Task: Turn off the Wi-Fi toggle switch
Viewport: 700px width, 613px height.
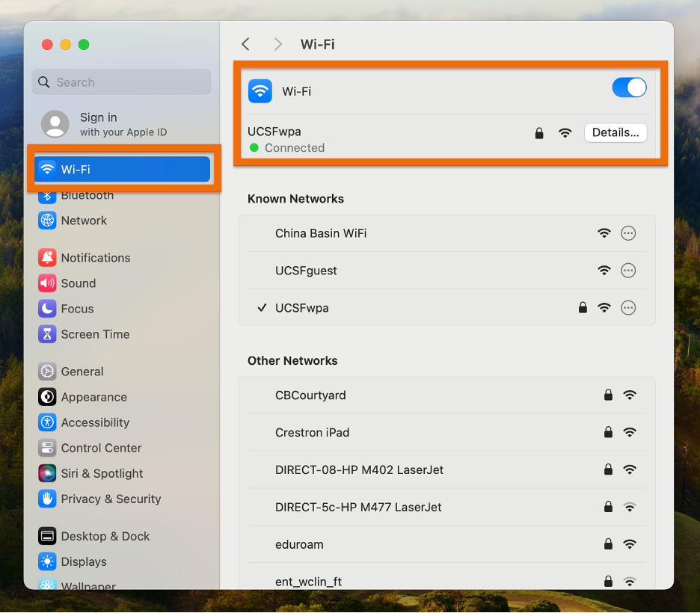Action: pos(629,87)
